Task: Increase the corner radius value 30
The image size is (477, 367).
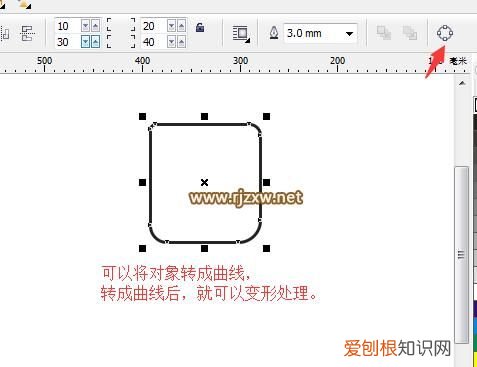Action: pyautogui.click(x=96, y=42)
